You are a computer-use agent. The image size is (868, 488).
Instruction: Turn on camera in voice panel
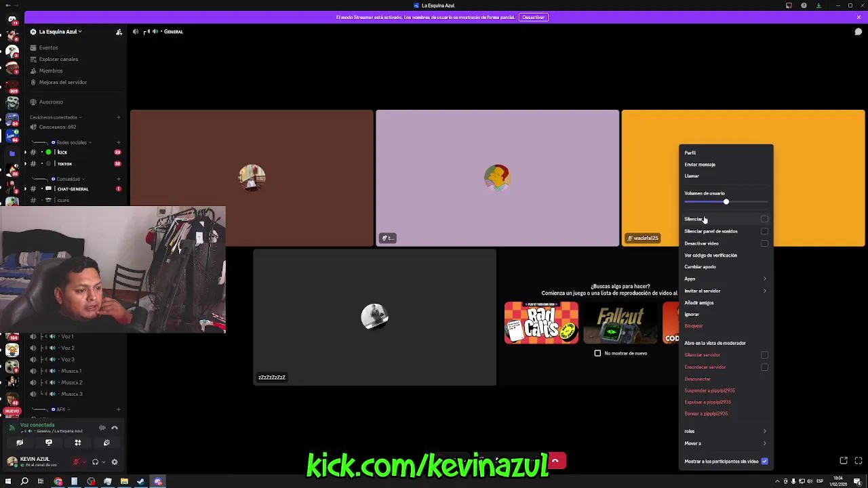[20, 443]
